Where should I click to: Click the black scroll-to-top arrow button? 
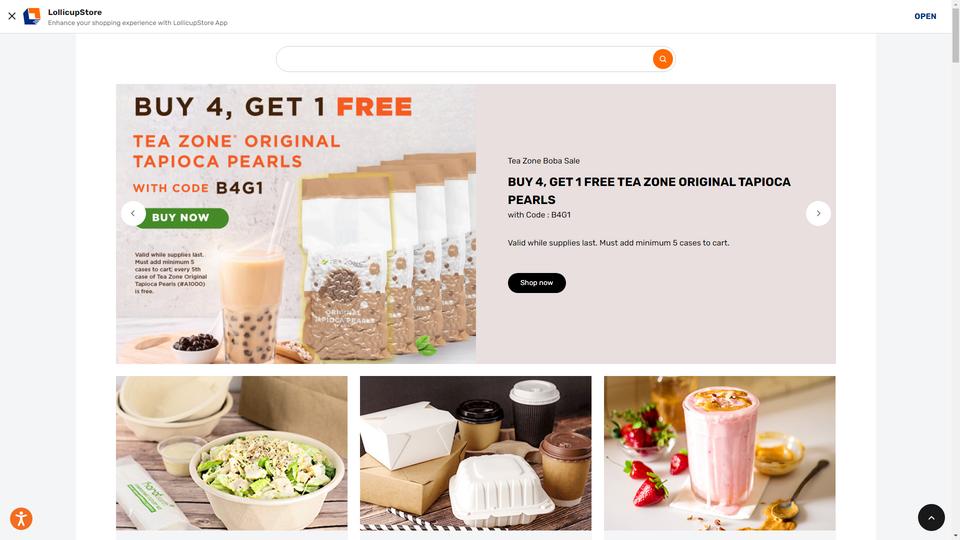tap(931, 517)
